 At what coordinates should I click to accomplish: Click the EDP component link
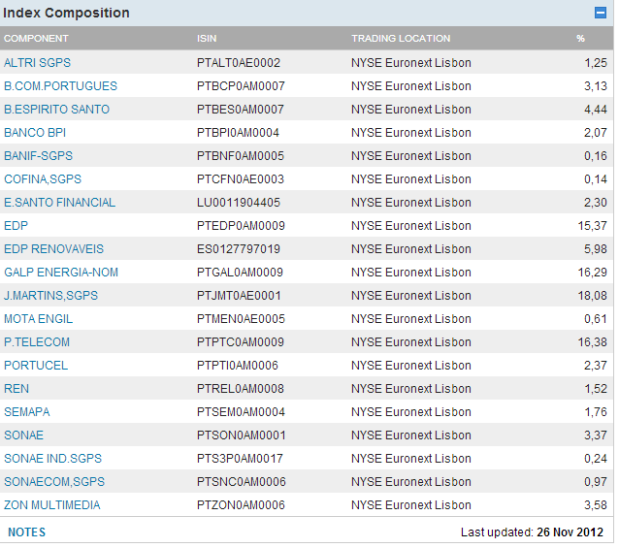(16, 226)
